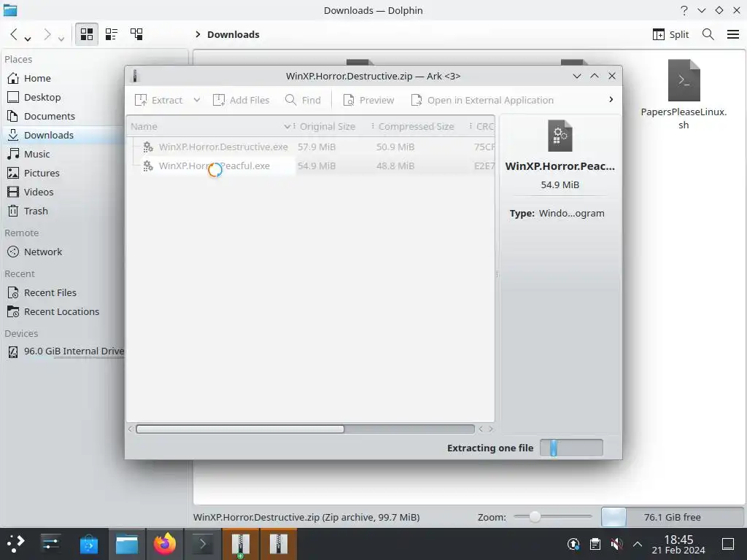This screenshot has width=747, height=560.
Task: Click Ark horizontal scrollbar handle
Action: (240, 429)
